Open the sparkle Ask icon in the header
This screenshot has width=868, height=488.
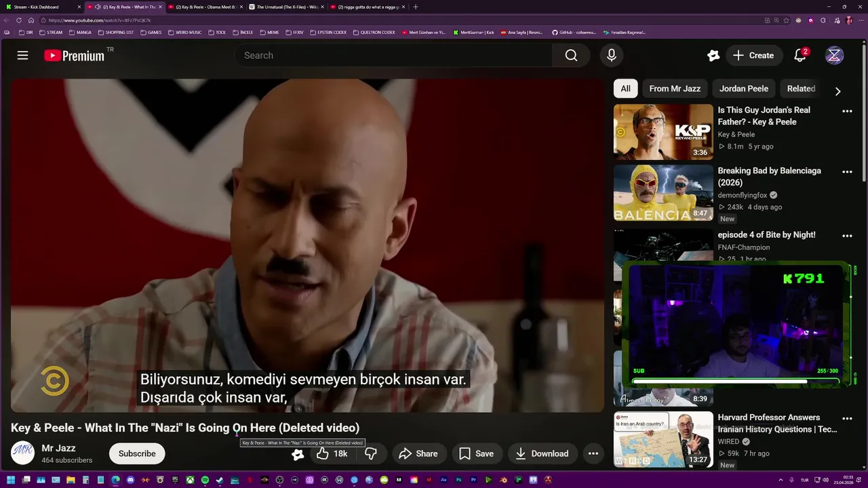click(713, 56)
